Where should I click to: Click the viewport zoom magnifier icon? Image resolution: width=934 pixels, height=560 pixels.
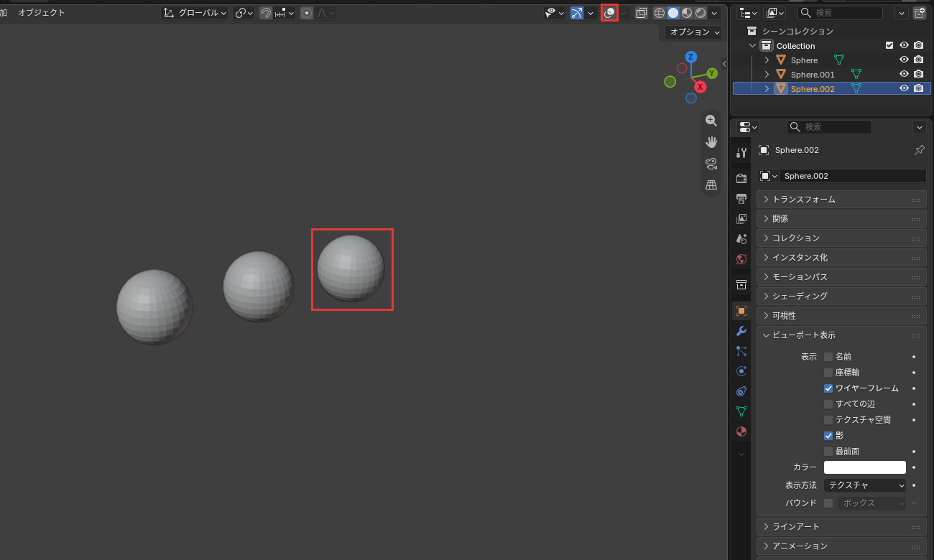point(711,121)
